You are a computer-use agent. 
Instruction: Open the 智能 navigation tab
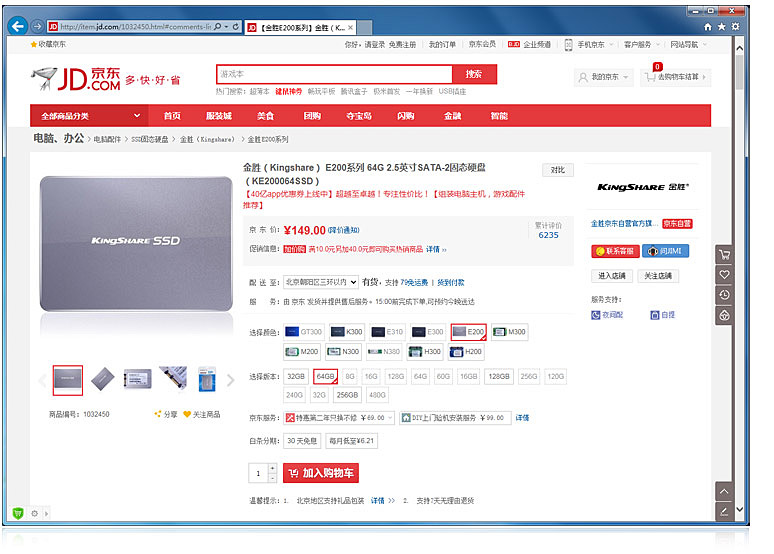coord(499,116)
